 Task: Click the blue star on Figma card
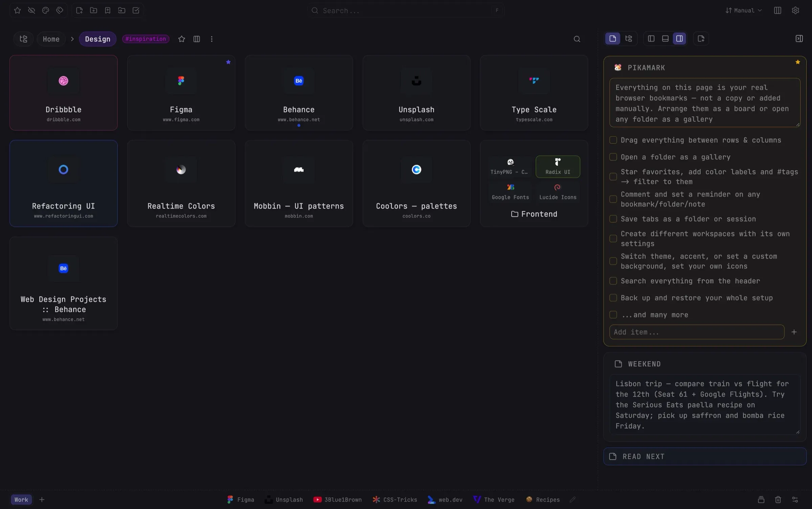point(228,62)
